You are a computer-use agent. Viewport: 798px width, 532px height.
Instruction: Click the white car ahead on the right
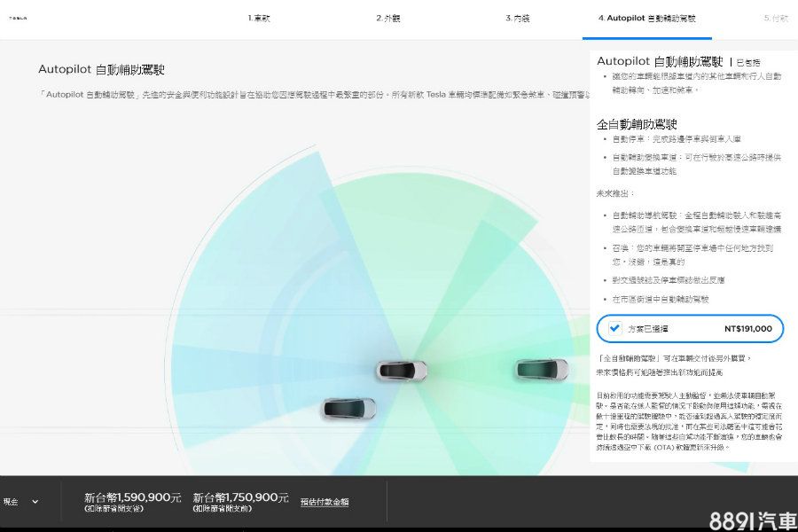tap(541, 368)
